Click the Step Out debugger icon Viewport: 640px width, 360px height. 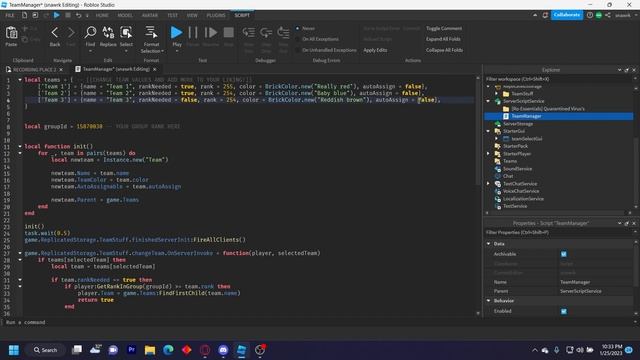coord(283,33)
